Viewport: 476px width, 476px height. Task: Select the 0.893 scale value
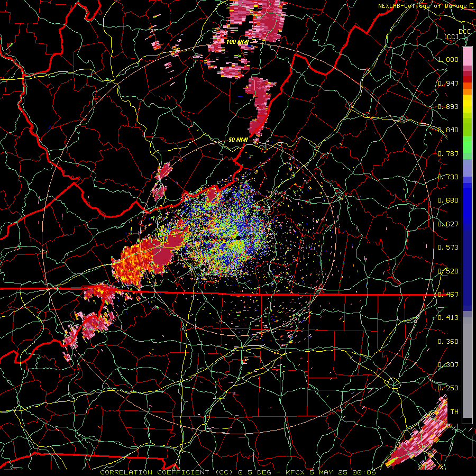point(448,106)
